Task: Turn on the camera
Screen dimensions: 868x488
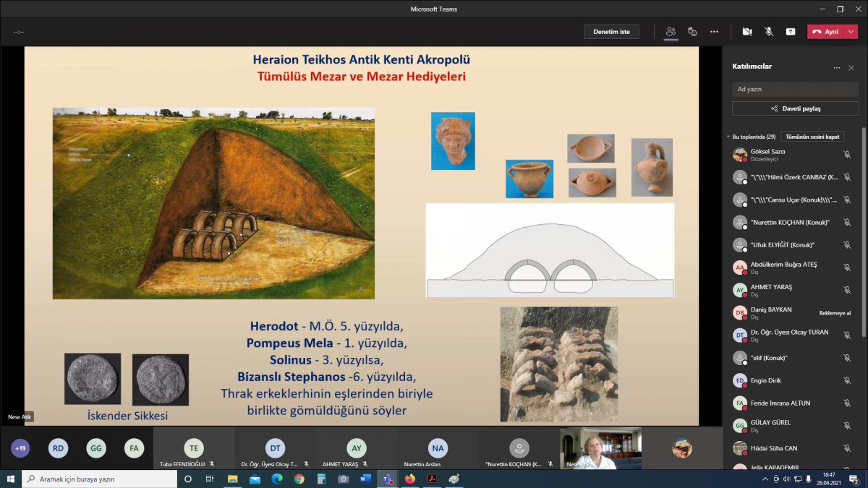Action: (x=747, y=32)
